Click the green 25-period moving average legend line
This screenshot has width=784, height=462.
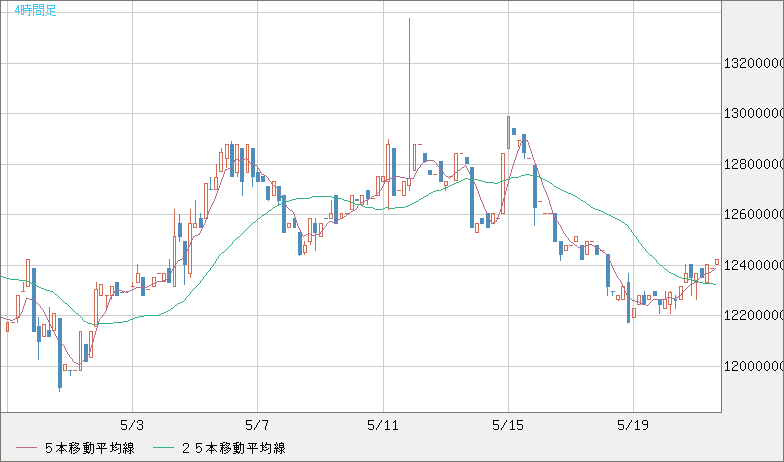point(163,448)
